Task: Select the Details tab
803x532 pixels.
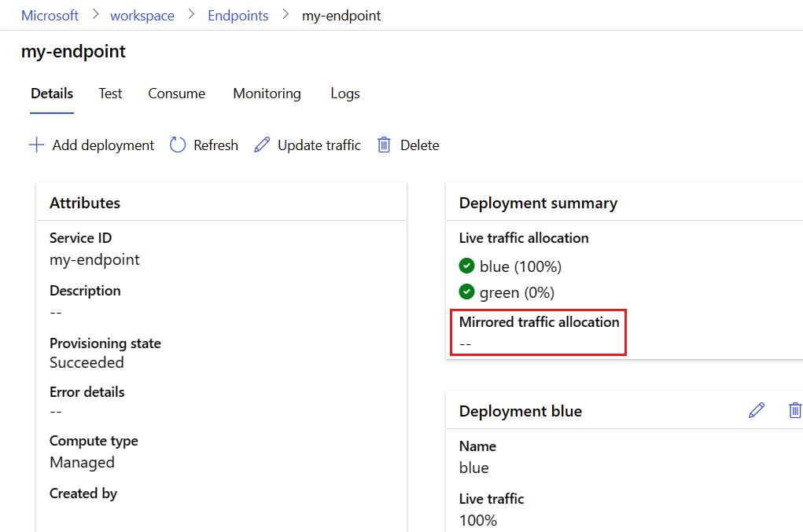Action: point(52,94)
